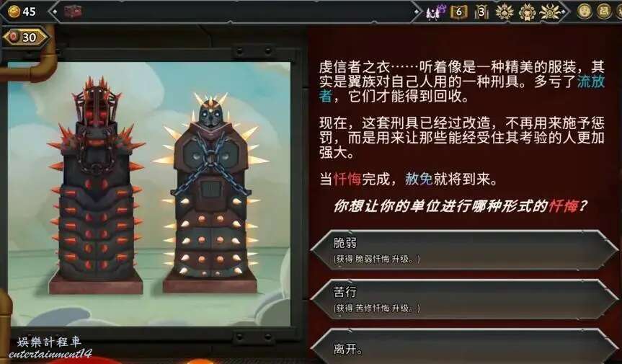Select the 离开 leave option
The width and height of the screenshot is (622, 364).
(x=464, y=347)
